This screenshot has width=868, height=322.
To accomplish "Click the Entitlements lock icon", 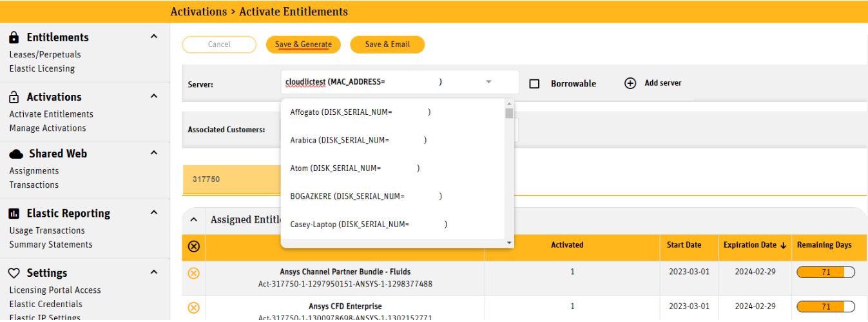I will pos(14,37).
